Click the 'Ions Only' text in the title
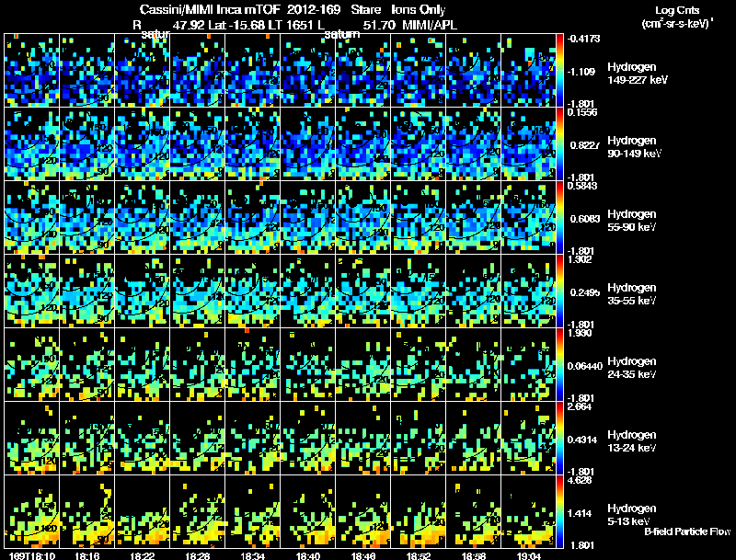The width and height of the screenshot is (736, 560). tap(419, 10)
